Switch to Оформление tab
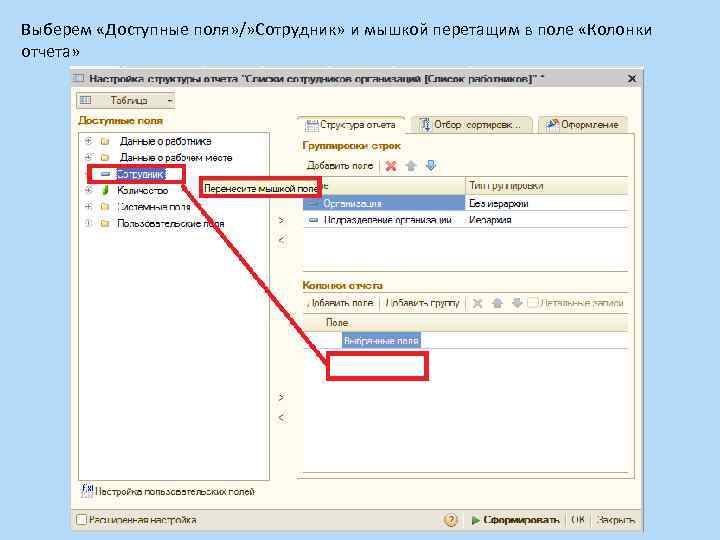Image resolution: width=720 pixels, height=540 pixels. [583, 125]
